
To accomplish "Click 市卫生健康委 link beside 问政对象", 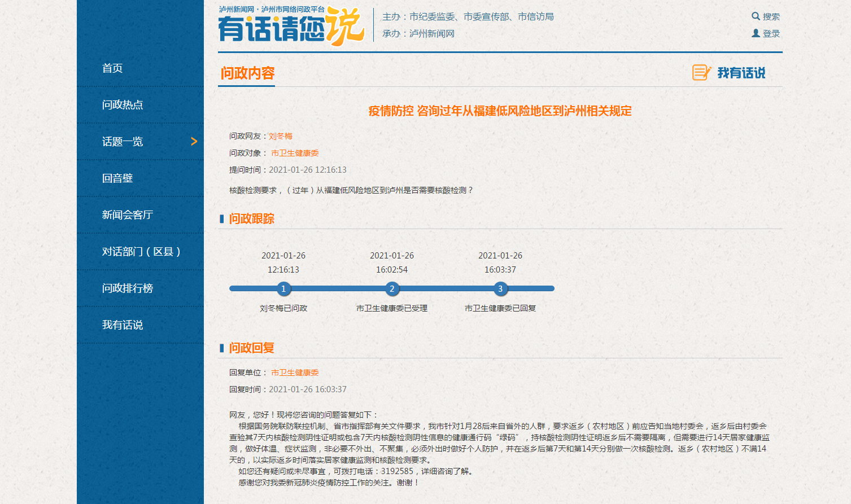I will (295, 153).
